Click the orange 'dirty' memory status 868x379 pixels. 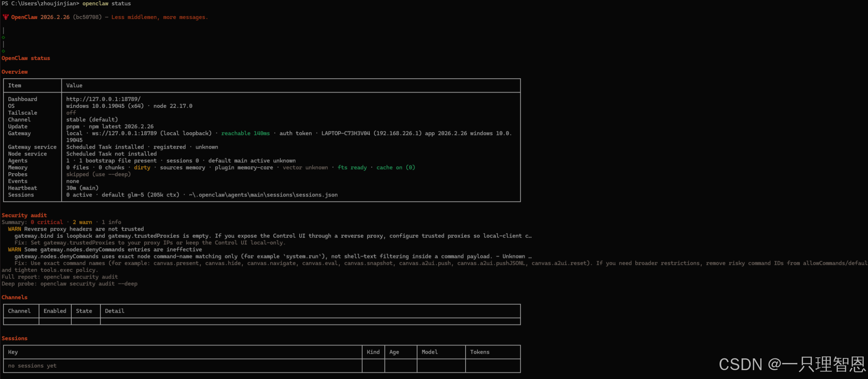click(x=142, y=167)
